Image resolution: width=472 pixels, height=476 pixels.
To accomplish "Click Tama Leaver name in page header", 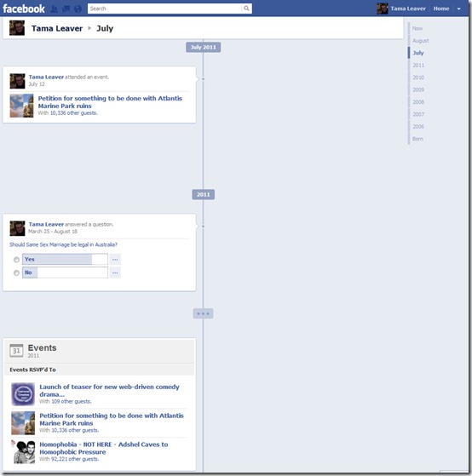I will (x=57, y=28).
